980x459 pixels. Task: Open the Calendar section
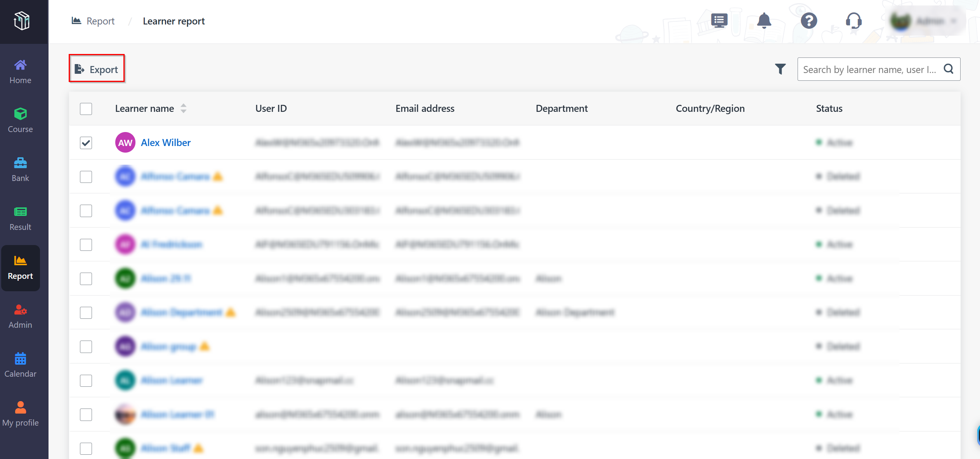point(20,365)
